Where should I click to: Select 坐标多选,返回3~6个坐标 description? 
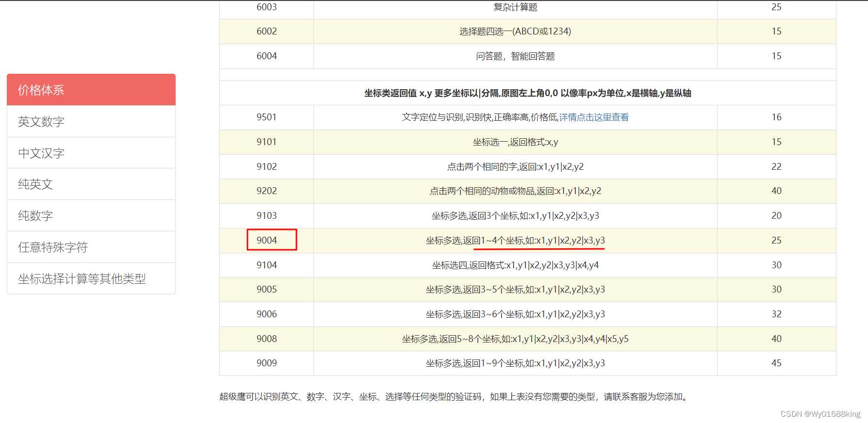515,314
